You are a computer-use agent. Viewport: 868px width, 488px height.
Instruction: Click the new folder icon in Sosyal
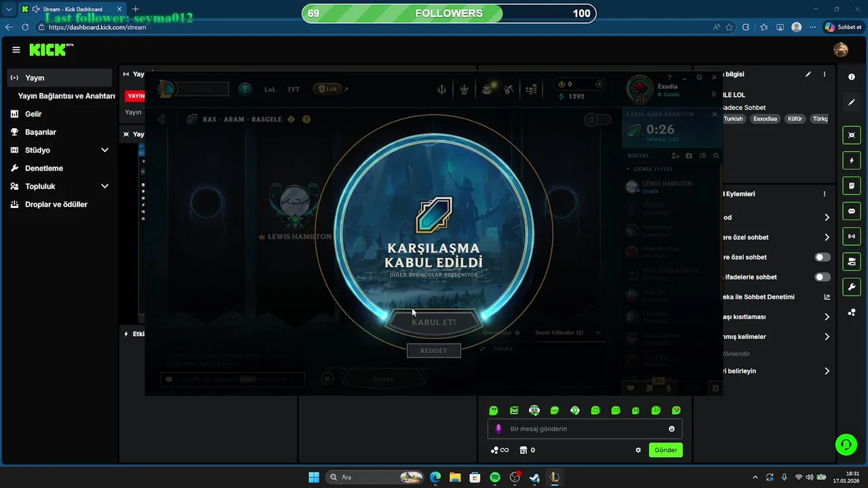point(689,155)
